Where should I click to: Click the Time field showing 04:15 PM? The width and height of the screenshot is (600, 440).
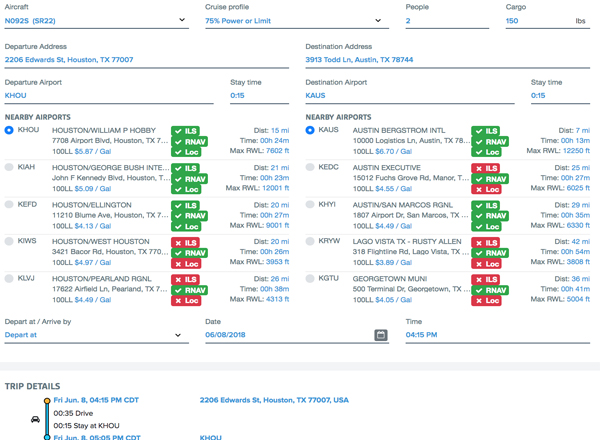pyautogui.click(x=497, y=335)
